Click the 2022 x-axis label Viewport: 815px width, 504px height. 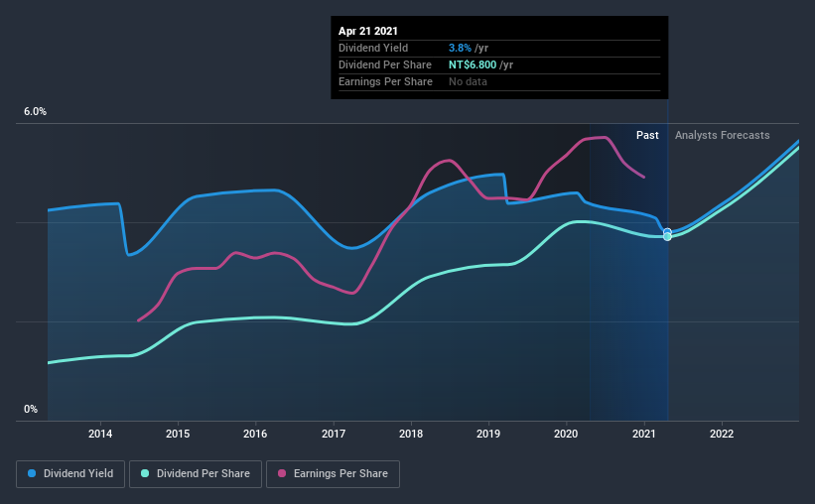pyautogui.click(x=722, y=434)
